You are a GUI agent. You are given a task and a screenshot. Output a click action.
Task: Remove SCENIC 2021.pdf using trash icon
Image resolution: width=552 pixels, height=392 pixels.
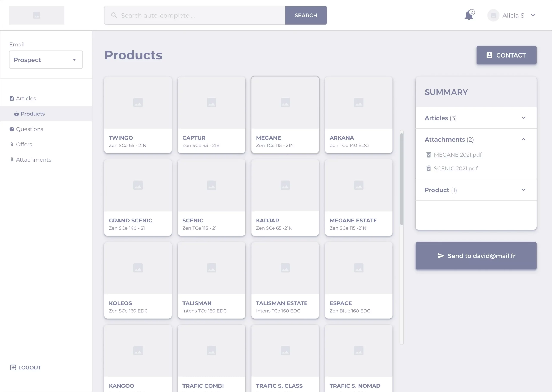(x=428, y=168)
